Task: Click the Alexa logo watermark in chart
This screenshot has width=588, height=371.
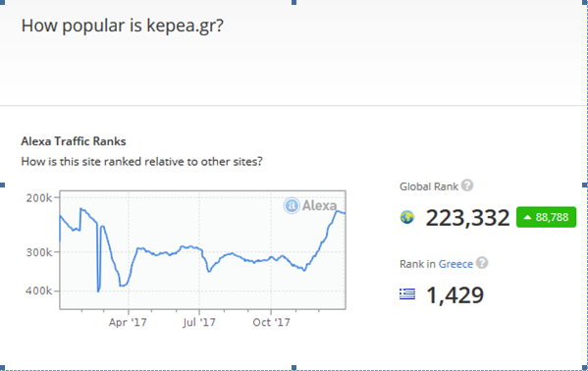Action: tap(310, 205)
